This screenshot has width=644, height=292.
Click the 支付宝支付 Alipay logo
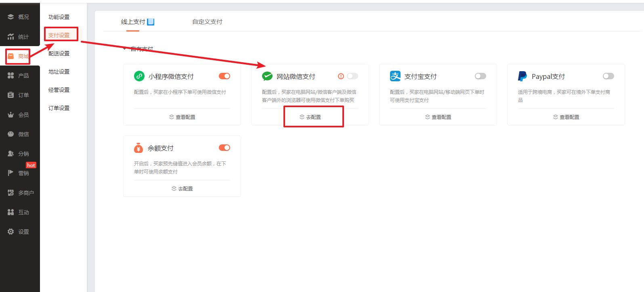point(395,76)
